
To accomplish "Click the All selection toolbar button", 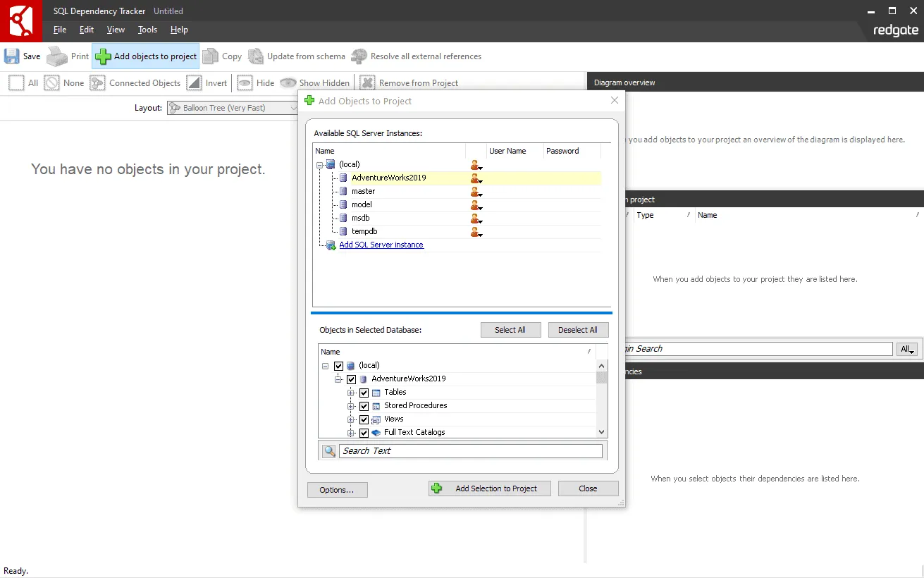I will tap(23, 83).
